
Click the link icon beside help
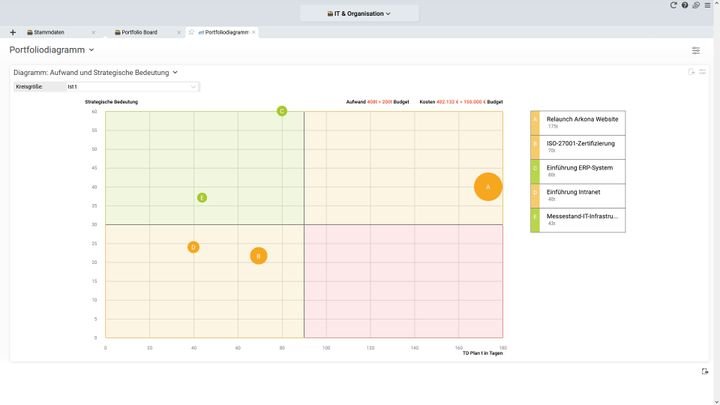coord(696,5)
